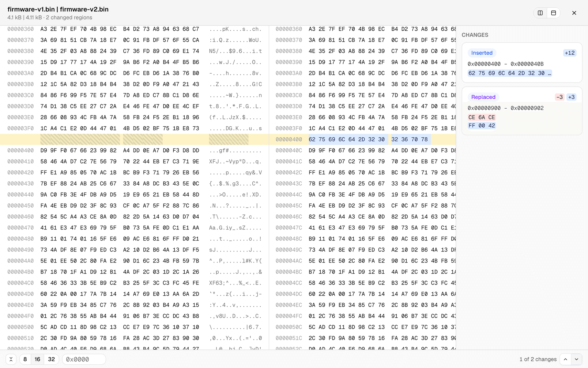The height and width of the screenshot is (368, 588).
Task: Click the +12 inserted bytes badge
Action: [x=570, y=53]
